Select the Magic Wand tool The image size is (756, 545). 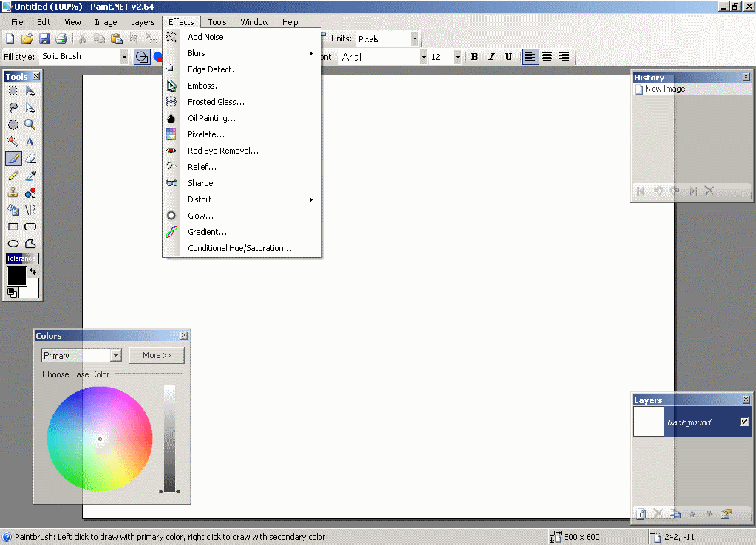13,142
